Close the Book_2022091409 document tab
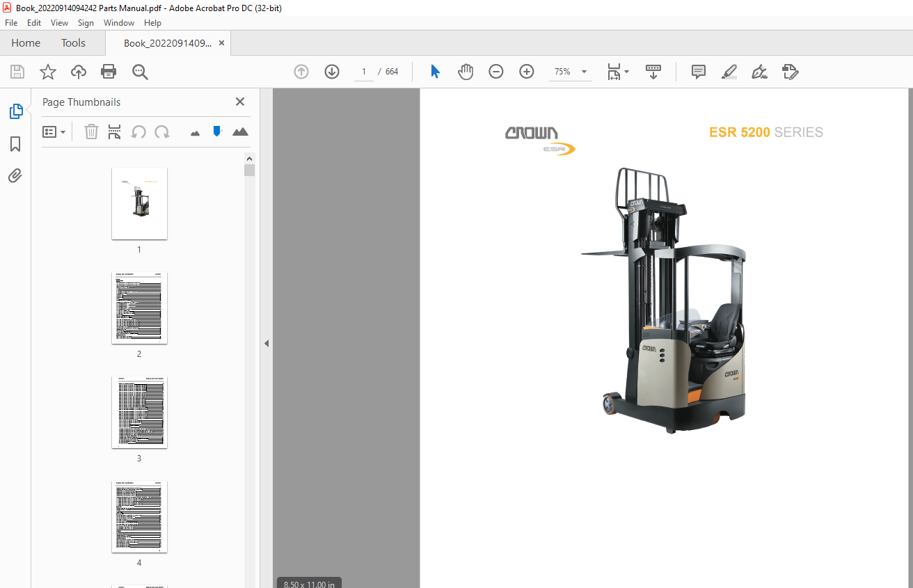 (x=221, y=43)
